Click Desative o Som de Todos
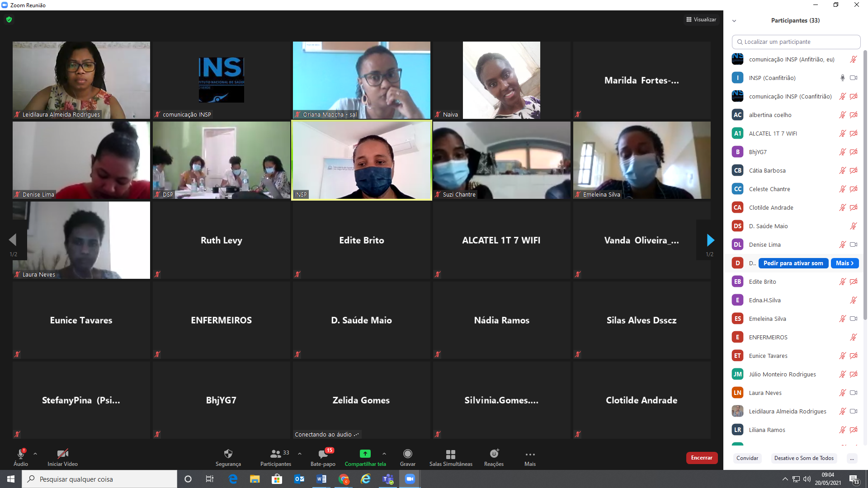Viewport: 868px width, 488px height. [x=803, y=458]
